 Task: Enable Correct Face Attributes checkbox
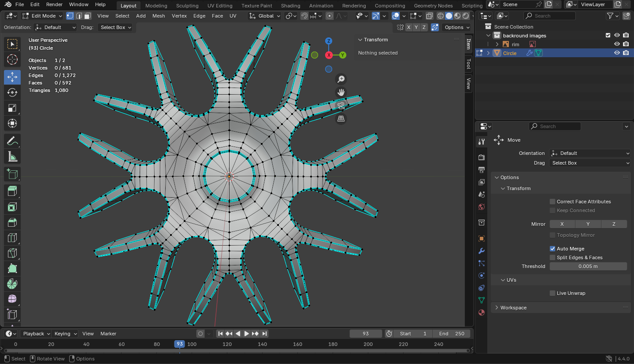552,202
